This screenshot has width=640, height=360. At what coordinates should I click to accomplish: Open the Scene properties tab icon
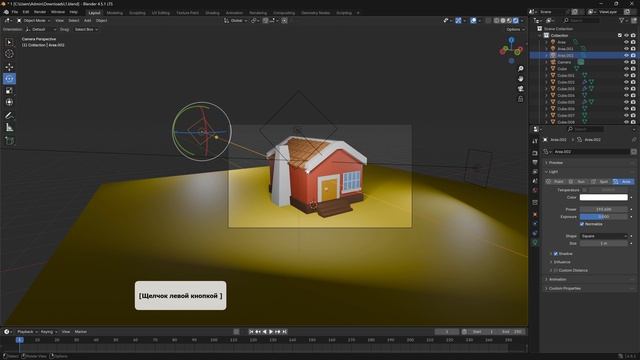[535, 181]
